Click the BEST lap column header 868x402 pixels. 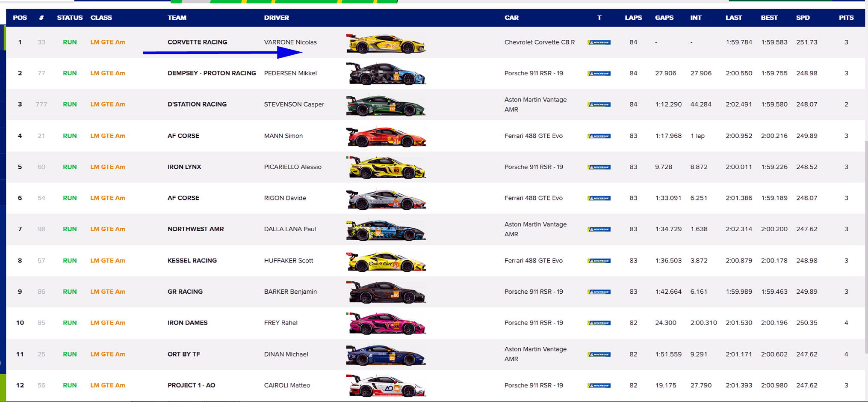[x=769, y=18]
